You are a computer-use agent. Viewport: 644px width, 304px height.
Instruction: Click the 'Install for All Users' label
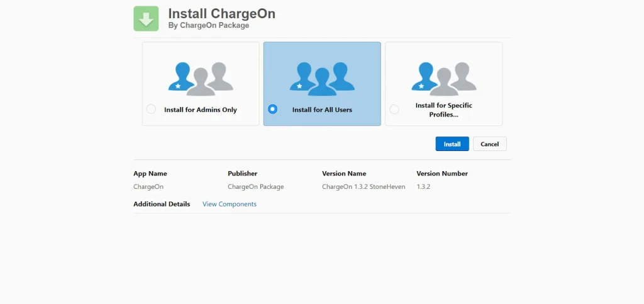point(322,110)
